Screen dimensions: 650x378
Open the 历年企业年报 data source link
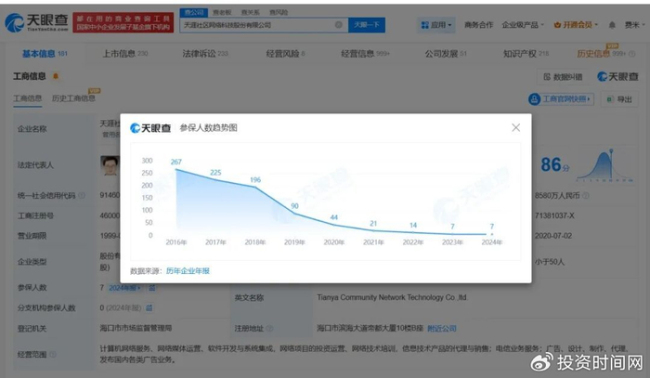click(188, 271)
